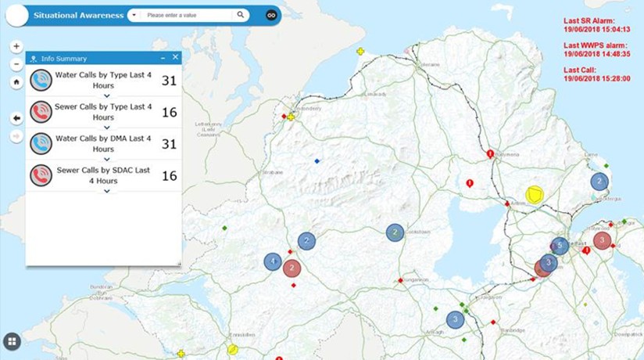The height and width of the screenshot is (360, 644).
Task: Close the Info Summary panel
Action: point(175,57)
